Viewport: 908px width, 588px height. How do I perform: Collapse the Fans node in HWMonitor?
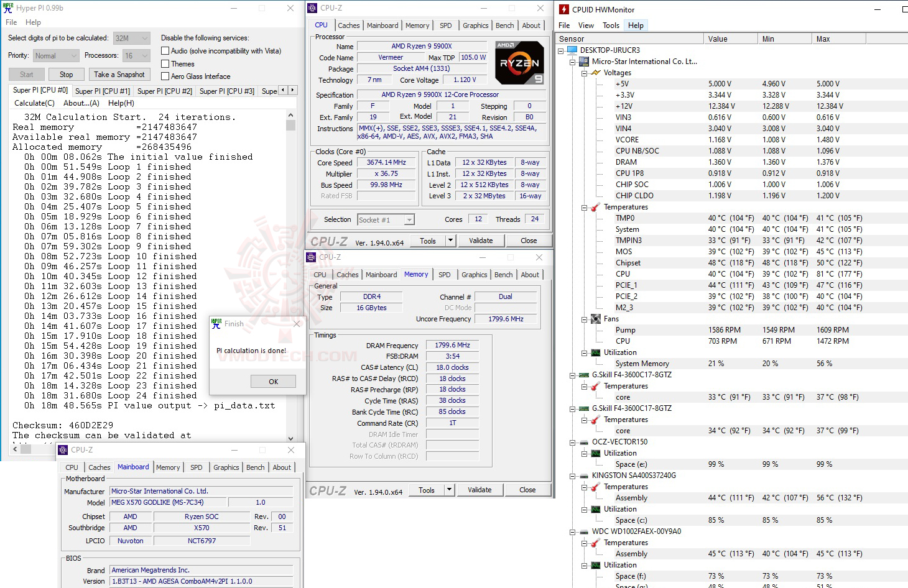pyautogui.click(x=584, y=319)
